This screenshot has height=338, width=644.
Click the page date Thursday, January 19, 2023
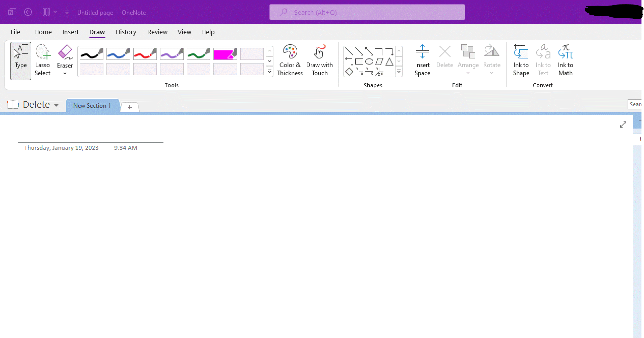coord(61,148)
